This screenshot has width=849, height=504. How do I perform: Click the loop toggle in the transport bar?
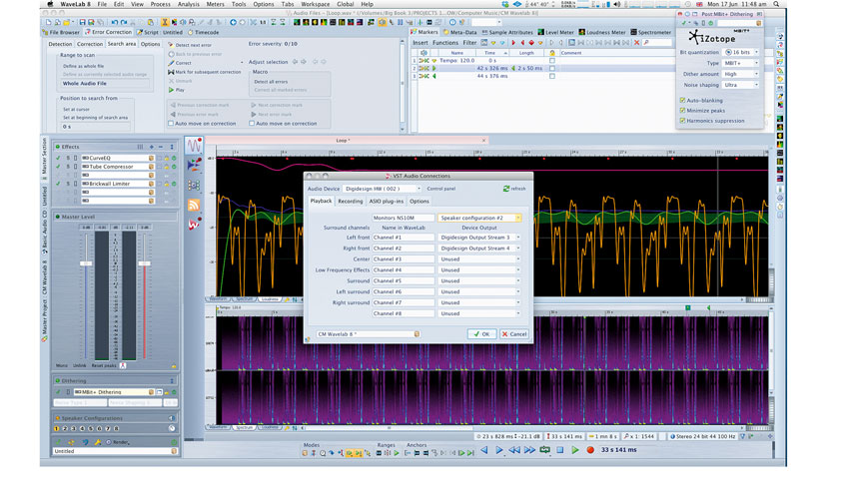tap(544, 450)
